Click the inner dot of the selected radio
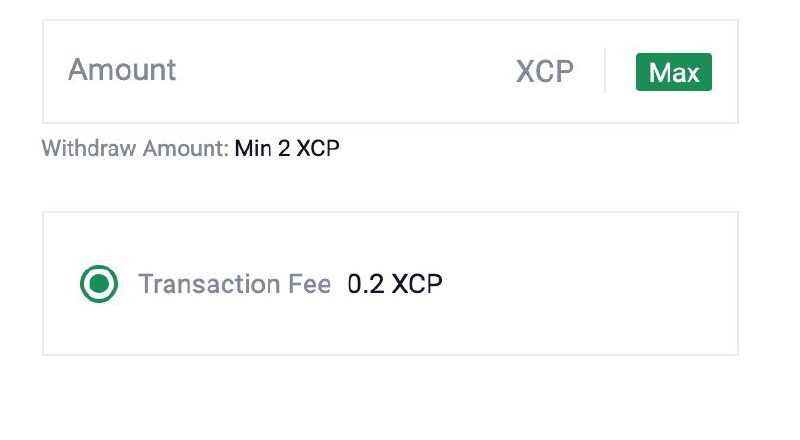800x440 pixels. click(x=99, y=284)
